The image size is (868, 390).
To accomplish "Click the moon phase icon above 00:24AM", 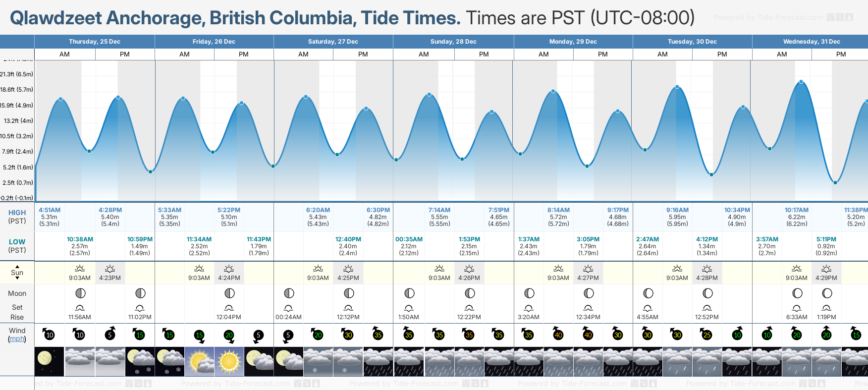I will pyautogui.click(x=289, y=293).
